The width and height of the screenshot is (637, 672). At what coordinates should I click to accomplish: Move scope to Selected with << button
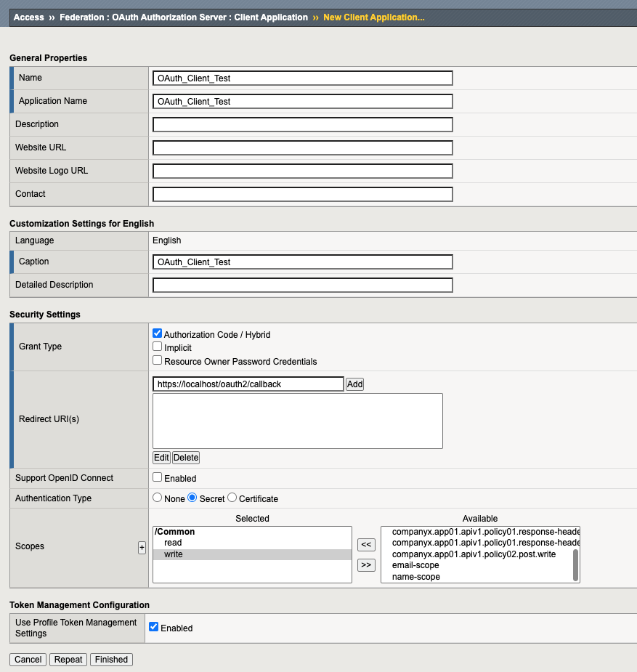367,545
